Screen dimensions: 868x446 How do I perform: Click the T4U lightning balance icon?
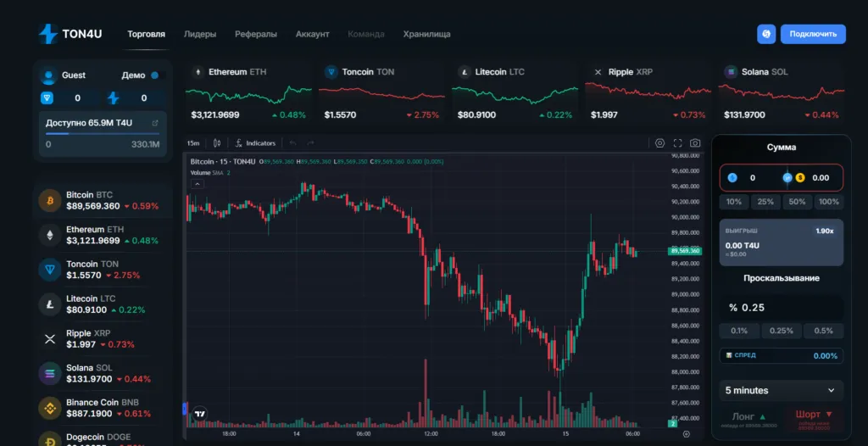point(113,98)
